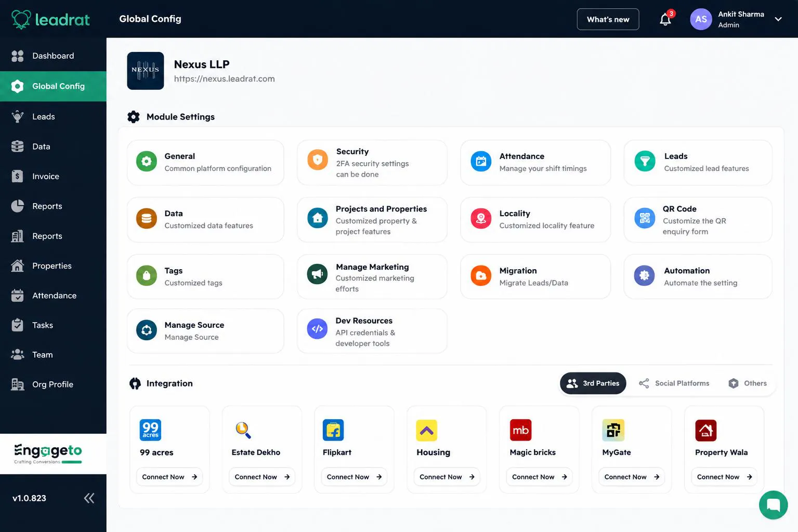Select the 3rd Parties integration tab
The height and width of the screenshot is (532, 798).
tap(593, 383)
